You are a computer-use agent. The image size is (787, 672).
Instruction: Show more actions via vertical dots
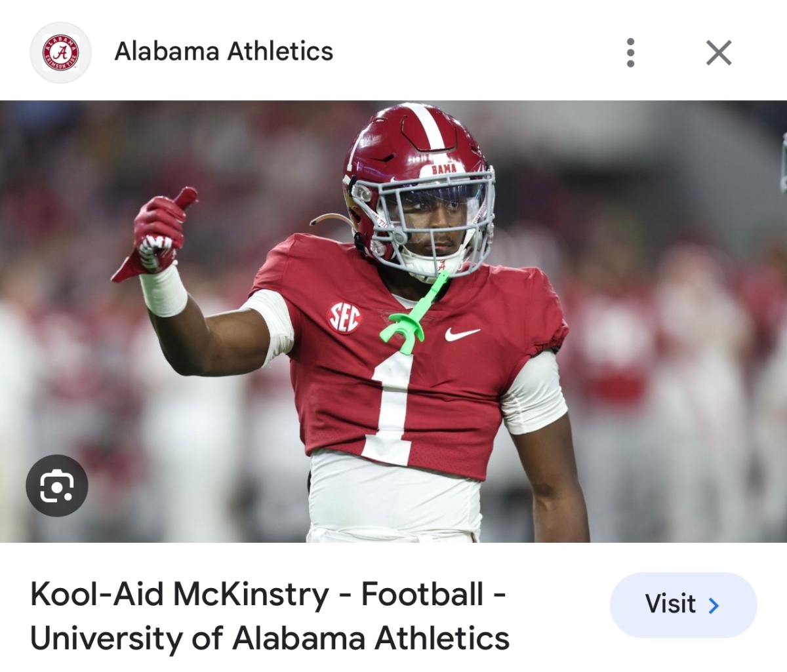[x=630, y=52]
